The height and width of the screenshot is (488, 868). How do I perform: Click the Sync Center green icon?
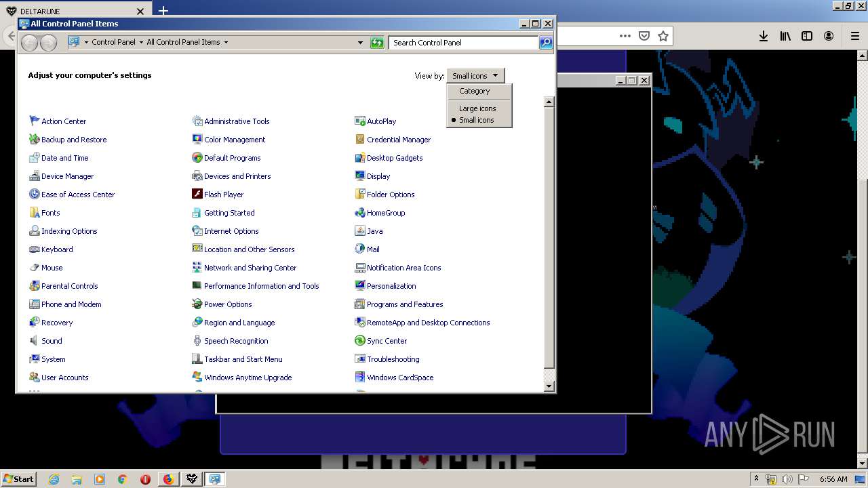coord(360,340)
